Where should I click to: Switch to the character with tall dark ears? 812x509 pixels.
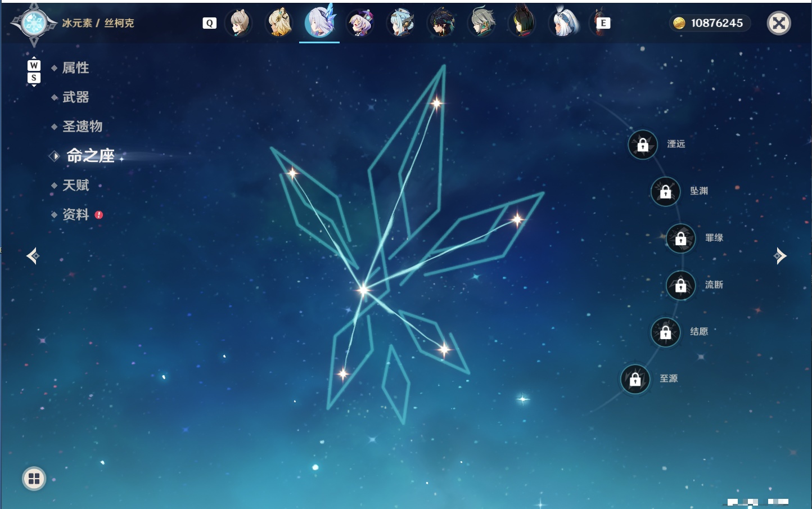(522, 23)
